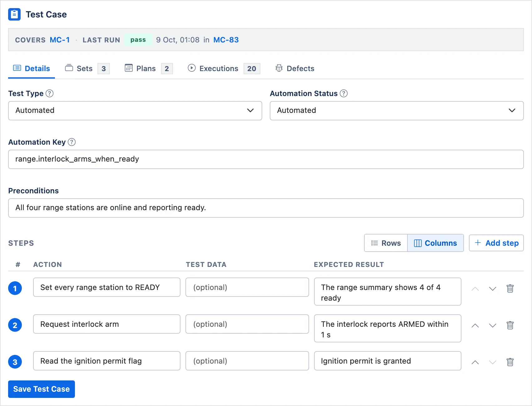This screenshot has width=532, height=406.
Task: Edit action 'Read the ignition permit flag'
Action: pos(107,361)
